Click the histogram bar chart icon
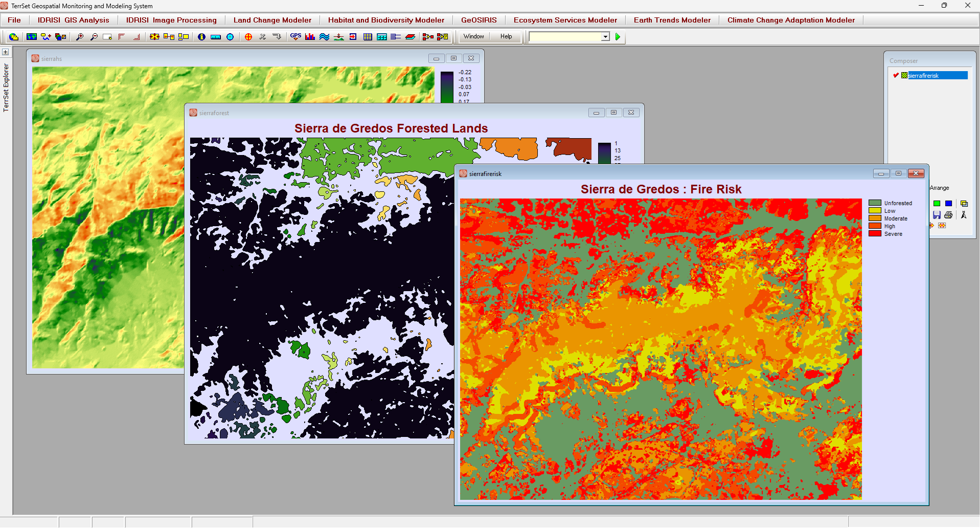Image resolution: width=980 pixels, height=528 pixels. 310,37
